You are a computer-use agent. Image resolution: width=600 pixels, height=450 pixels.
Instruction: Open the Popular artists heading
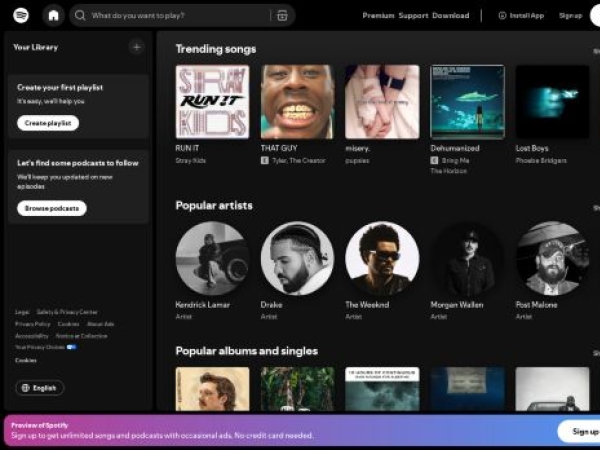click(214, 205)
